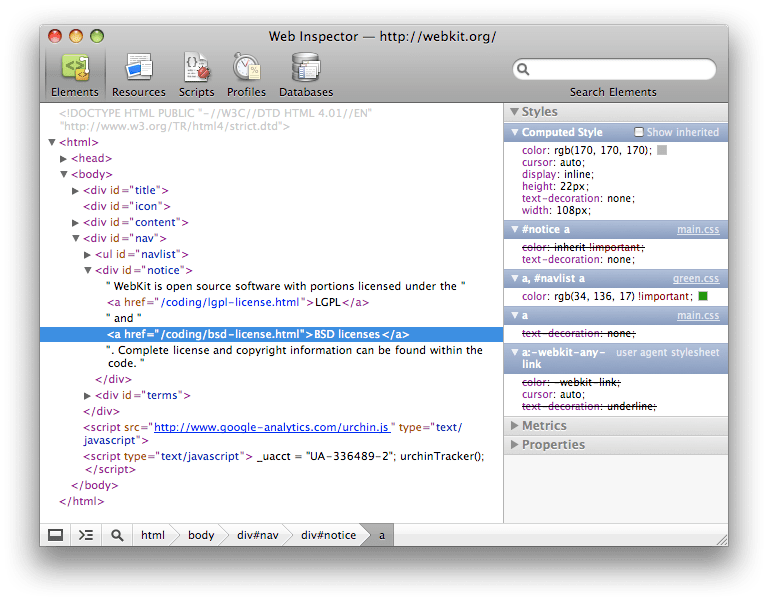Collapse the html element node
This screenshot has height=601, width=768.
coord(51,142)
